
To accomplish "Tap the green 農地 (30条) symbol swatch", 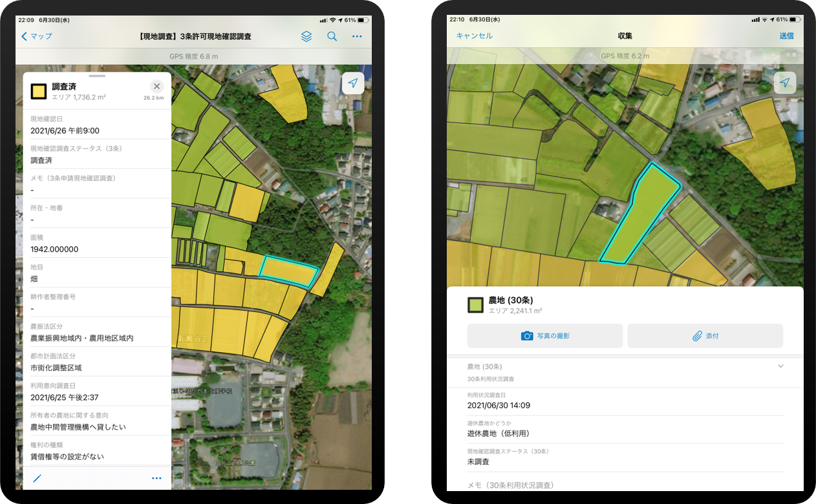I will 475,305.
